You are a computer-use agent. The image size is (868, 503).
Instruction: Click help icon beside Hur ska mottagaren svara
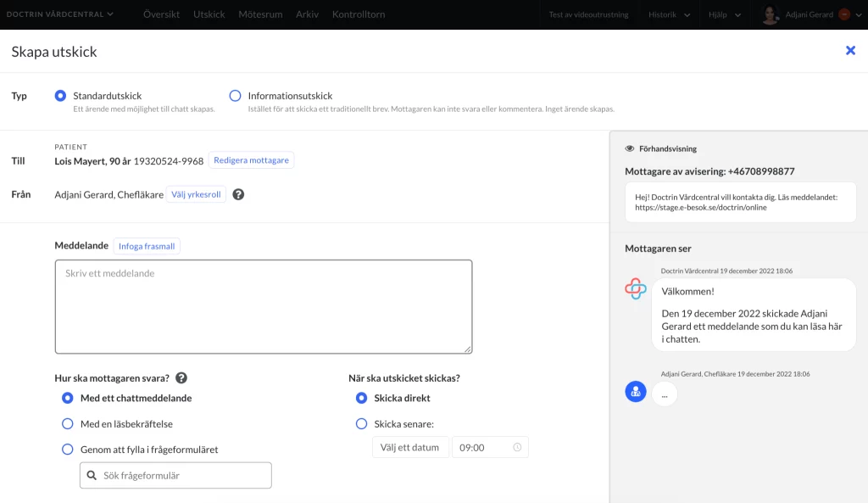coord(181,377)
